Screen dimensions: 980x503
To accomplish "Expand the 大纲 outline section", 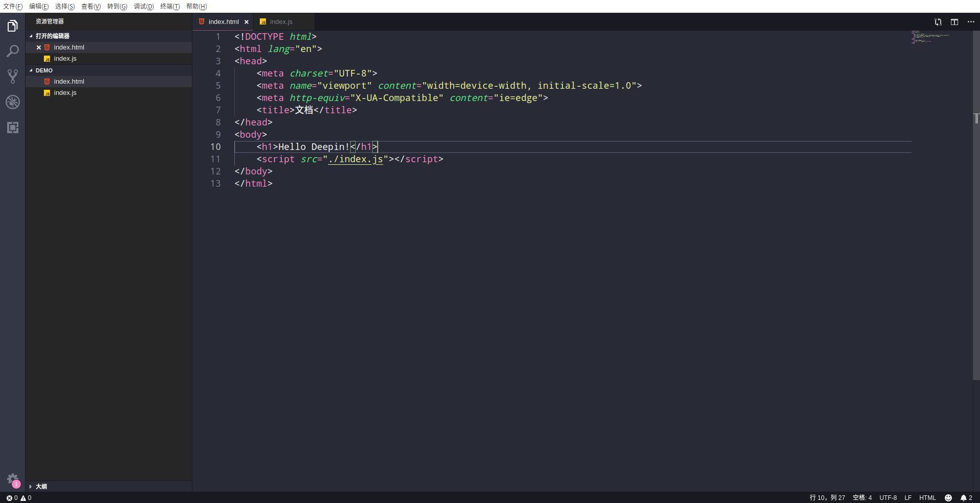I will pos(40,486).
